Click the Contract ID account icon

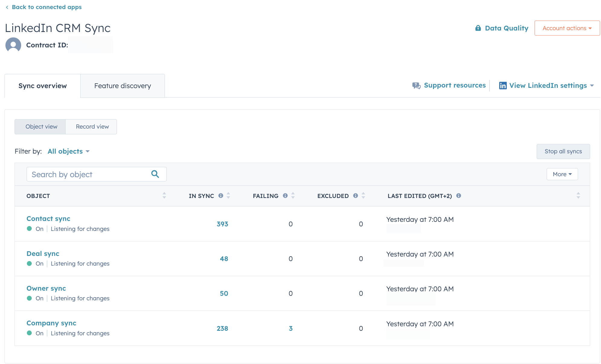(13, 45)
